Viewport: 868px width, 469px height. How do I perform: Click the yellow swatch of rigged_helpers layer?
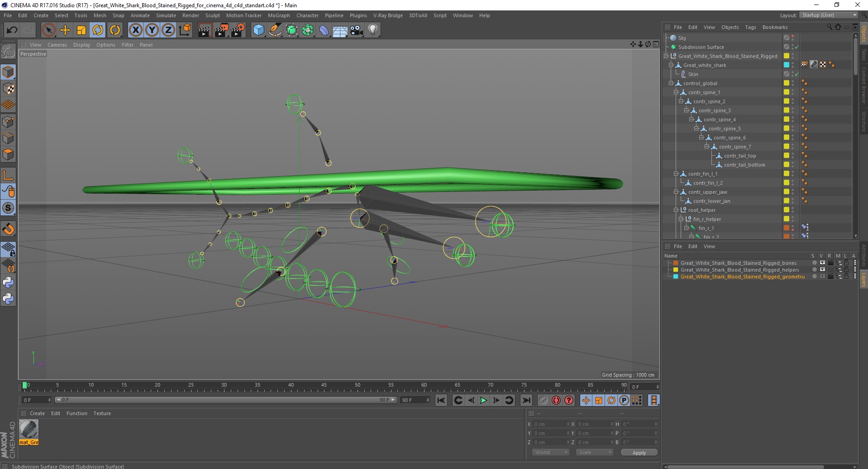[x=676, y=270]
